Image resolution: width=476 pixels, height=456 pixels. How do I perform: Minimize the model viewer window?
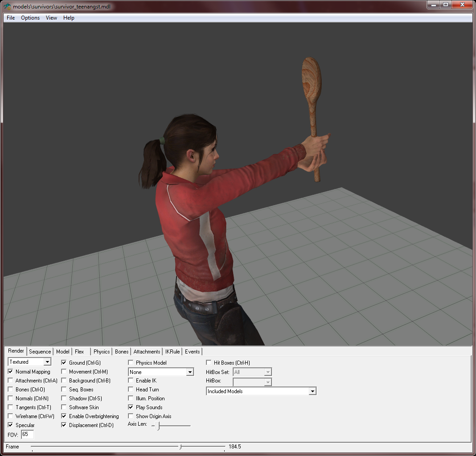click(x=434, y=4)
